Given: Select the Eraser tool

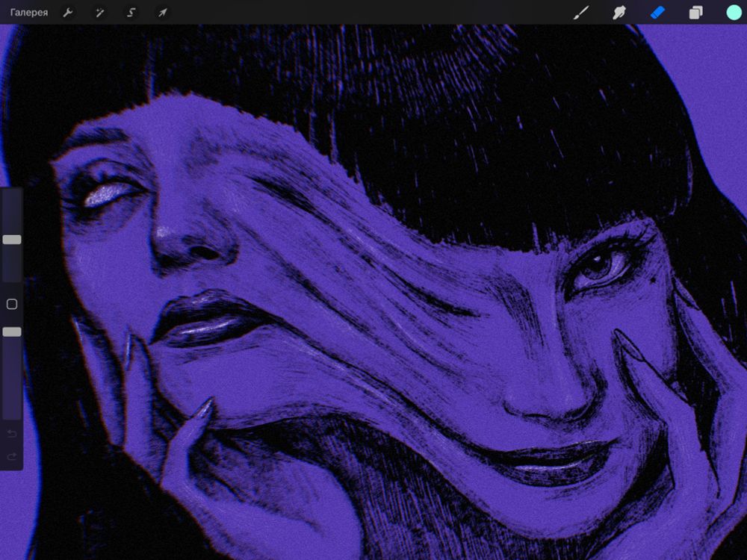Looking at the screenshot, I should tap(657, 13).
